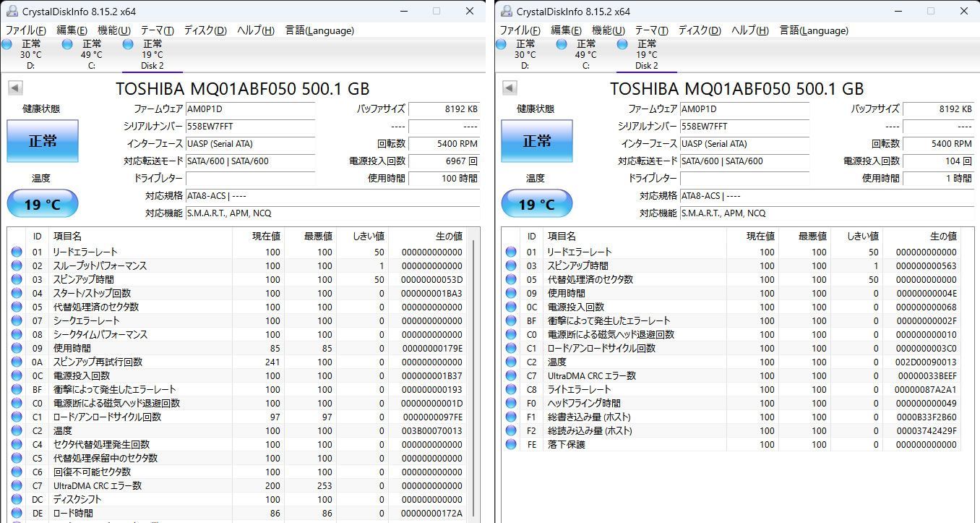Viewport: 980px width, 523px height.
Task: Select the blue status icon next to リードエラーレート
Action: point(17,251)
